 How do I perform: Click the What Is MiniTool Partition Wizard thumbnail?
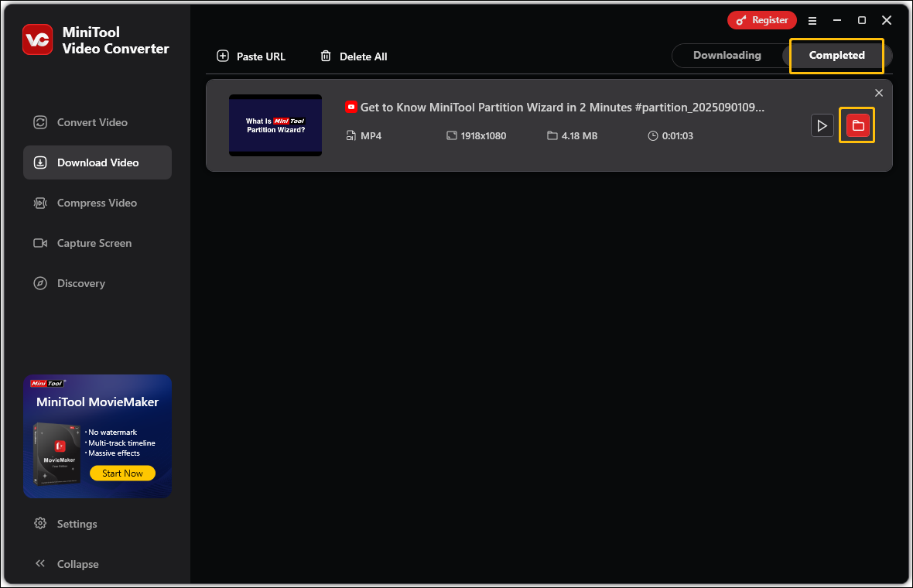[x=275, y=125]
